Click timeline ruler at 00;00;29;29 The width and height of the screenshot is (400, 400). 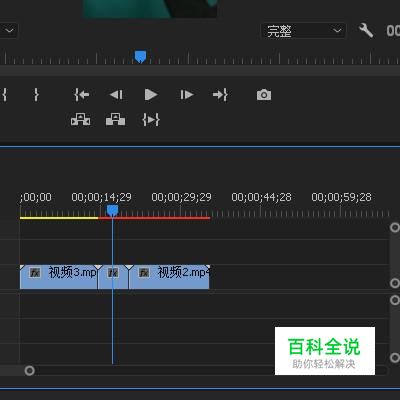click(x=181, y=197)
